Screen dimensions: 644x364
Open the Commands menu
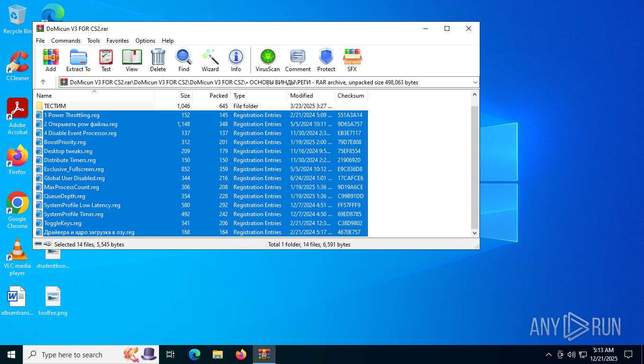66,41
